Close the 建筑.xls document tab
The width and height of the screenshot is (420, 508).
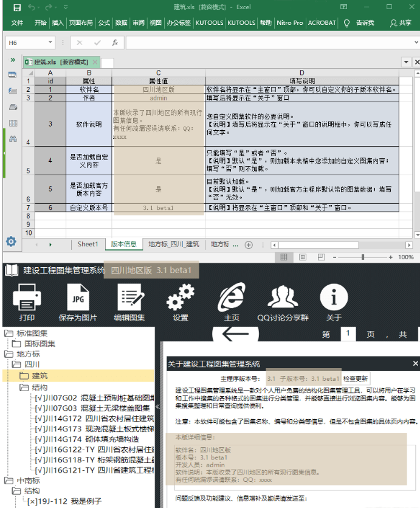coord(95,62)
